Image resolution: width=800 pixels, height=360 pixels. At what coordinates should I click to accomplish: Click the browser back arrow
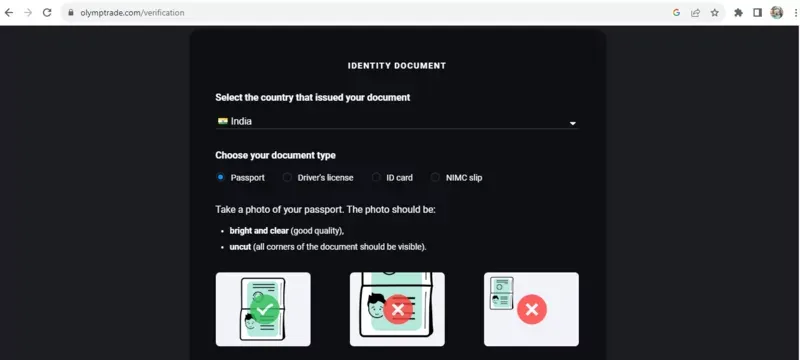point(9,13)
